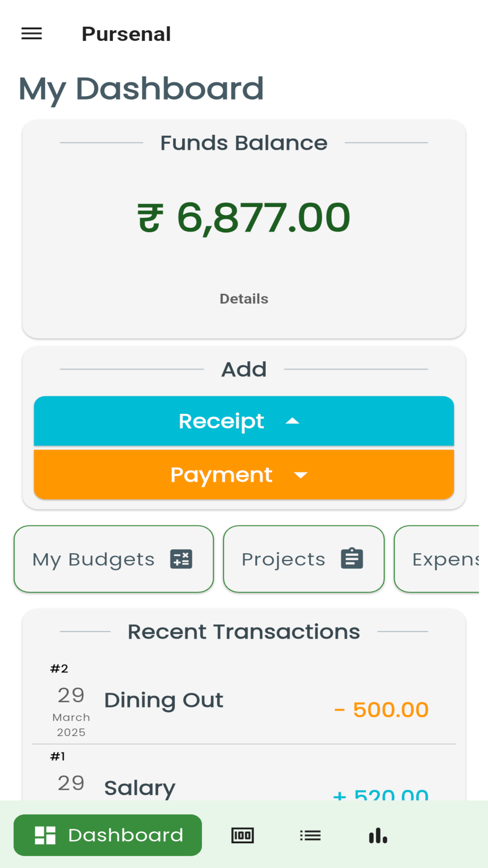Click the teal Receipt button label
Image resolution: width=488 pixels, height=868 pixels.
pos(221,421)
